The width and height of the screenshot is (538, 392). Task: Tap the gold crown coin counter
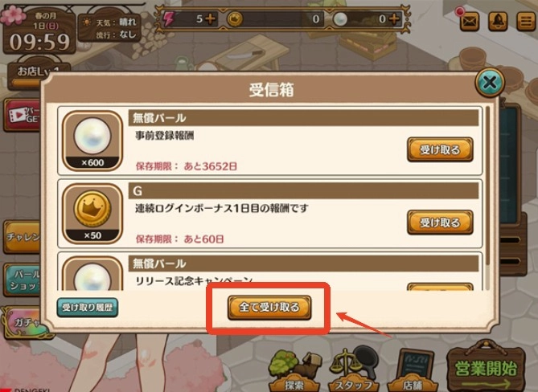pyautogui.click(x=274, y=18)
